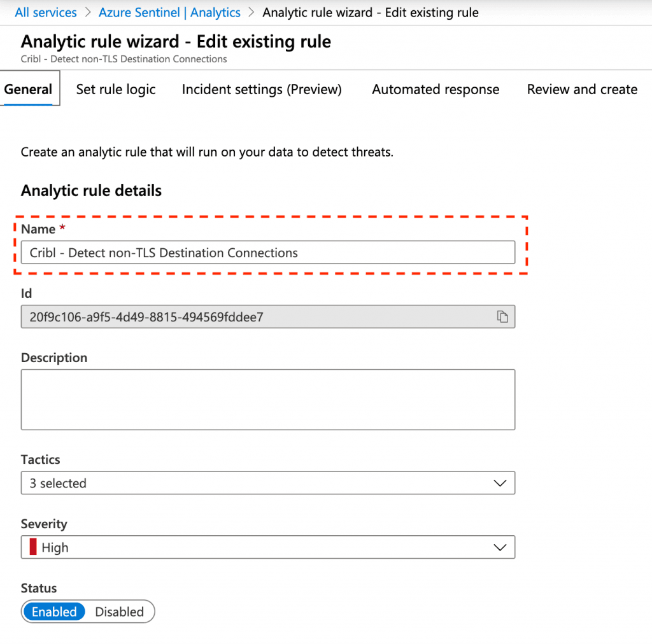Set rule status to Disabled
This screenshot has width=652, height=644.
coord(119,612)
